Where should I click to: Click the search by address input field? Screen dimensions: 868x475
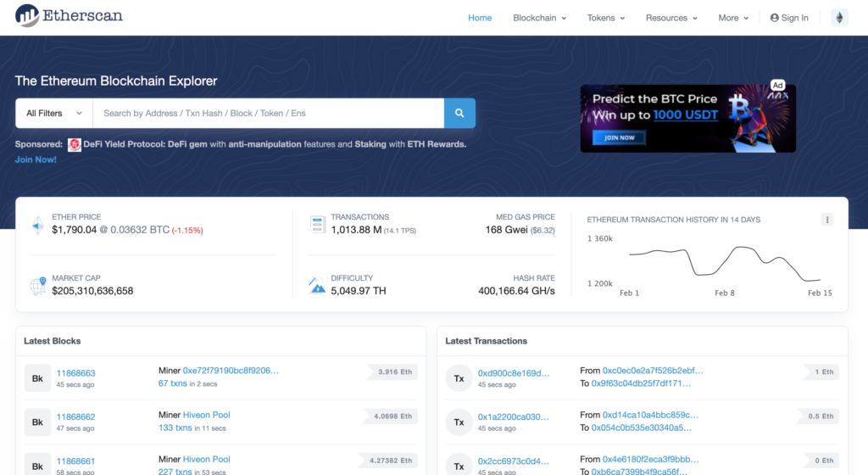[269, 113]
